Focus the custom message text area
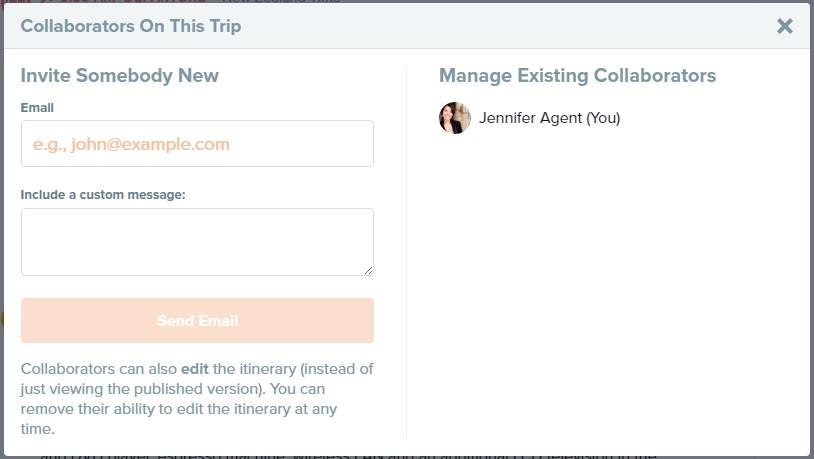The image size is (814, 459). (197, 241)
